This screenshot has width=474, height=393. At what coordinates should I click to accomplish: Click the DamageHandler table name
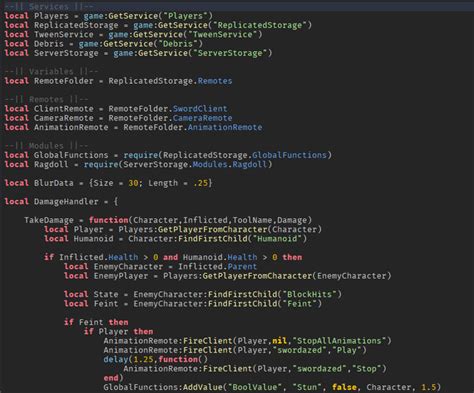(66, 202)
